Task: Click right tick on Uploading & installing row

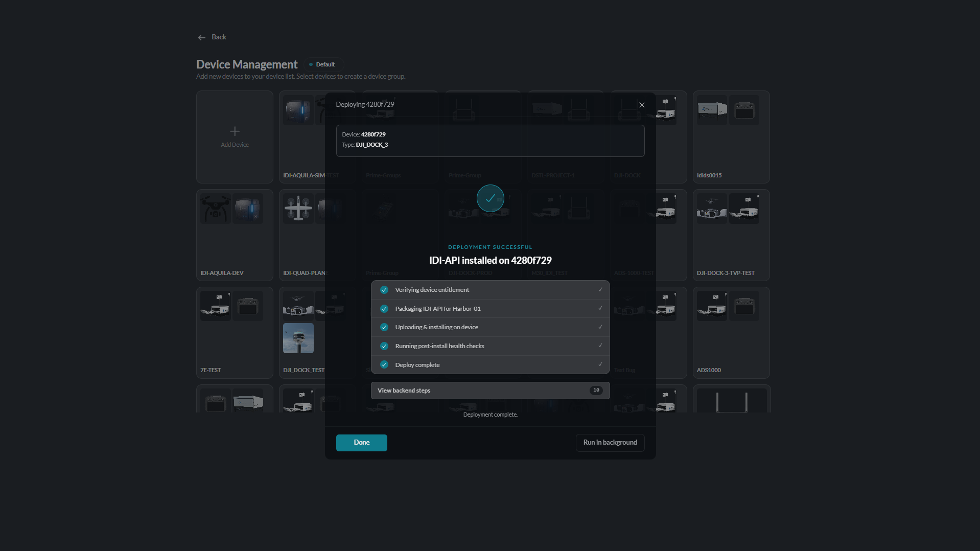Action: click(x=600, y=327)
